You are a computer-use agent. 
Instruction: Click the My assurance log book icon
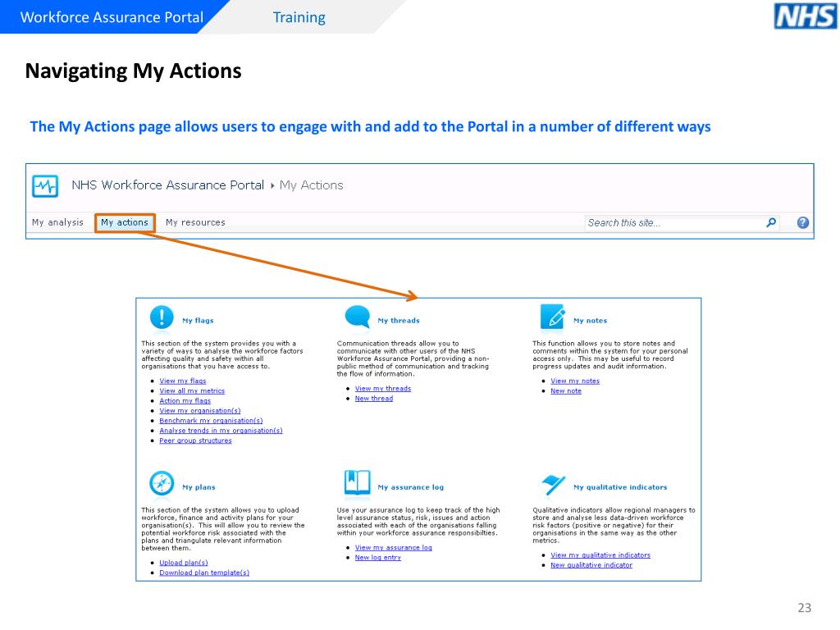click(x=358, y=482)
